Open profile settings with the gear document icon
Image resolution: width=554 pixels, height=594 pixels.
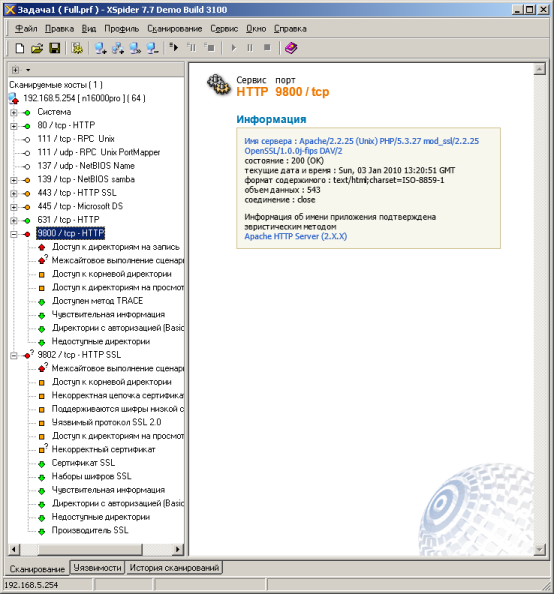click(x=77, y=48)
